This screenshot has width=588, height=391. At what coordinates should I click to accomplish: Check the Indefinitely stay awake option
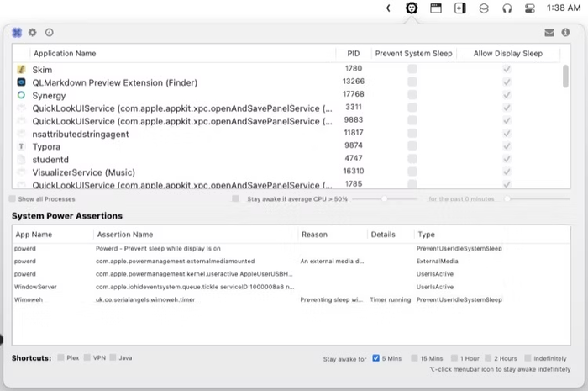point(528,358)
